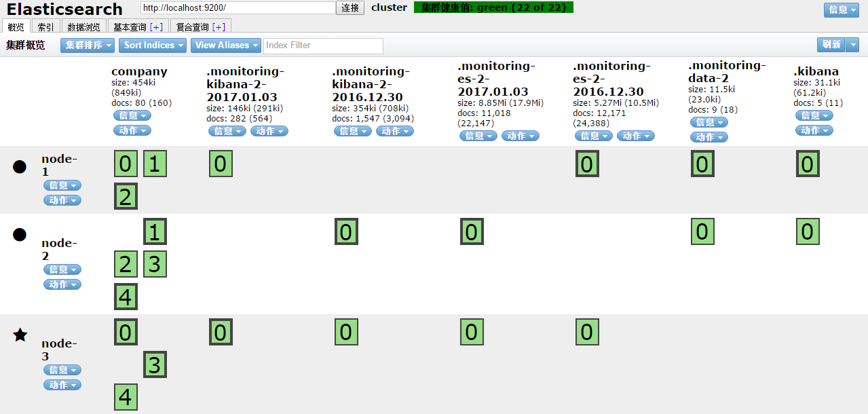Open 动作 dropdown for company index
The width and height of the screenshot is (868, 414).
click(x=132, y=130)
